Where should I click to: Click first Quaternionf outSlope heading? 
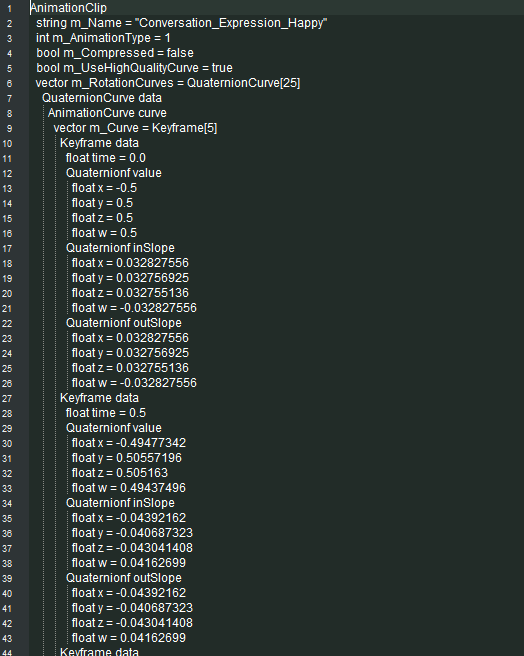[124, 323]
